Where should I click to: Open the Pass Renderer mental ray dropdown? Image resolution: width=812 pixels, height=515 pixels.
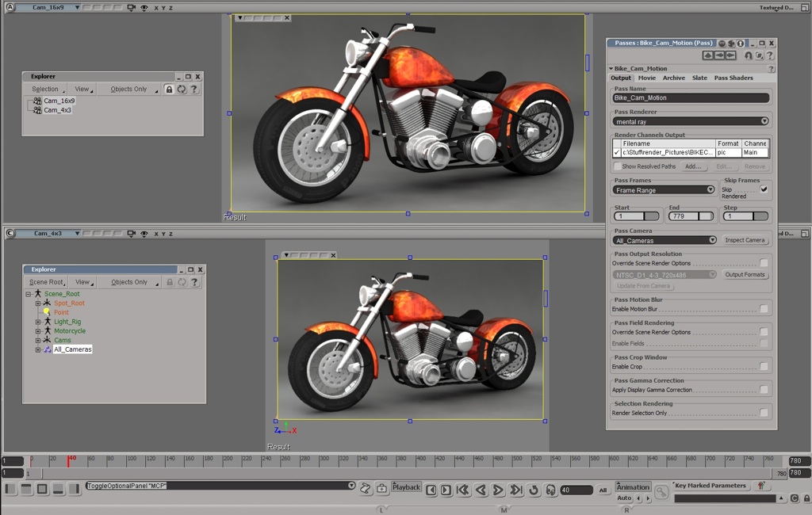[691, 122]
